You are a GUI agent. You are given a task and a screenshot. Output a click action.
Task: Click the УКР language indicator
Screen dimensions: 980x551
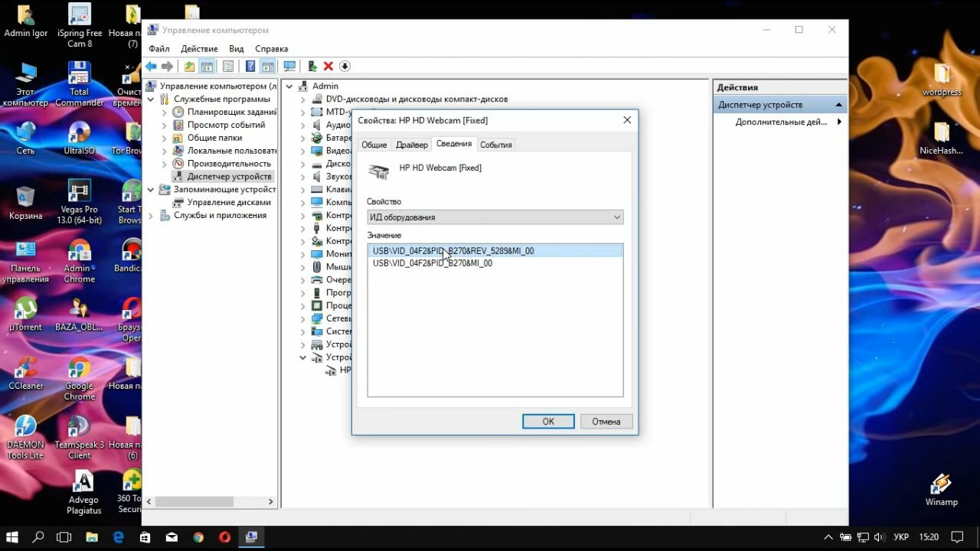[x=901, y=537]
